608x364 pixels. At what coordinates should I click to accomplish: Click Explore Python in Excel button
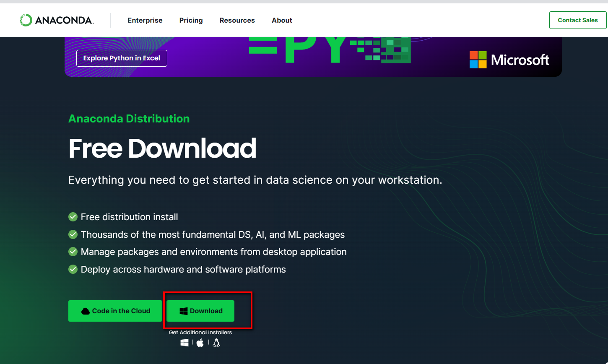click(x=122, y=58)
